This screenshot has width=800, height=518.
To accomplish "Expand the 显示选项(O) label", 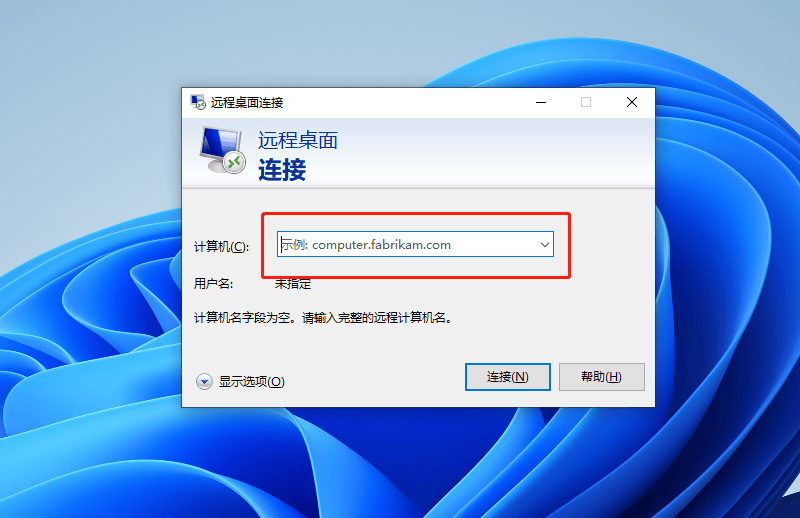I will pos(252,382).
